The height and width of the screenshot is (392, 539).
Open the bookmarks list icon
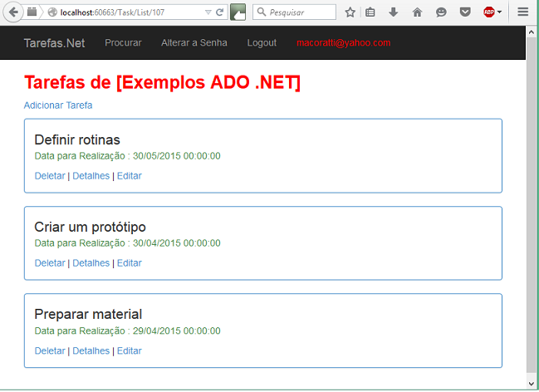click(x=370, y=12)
